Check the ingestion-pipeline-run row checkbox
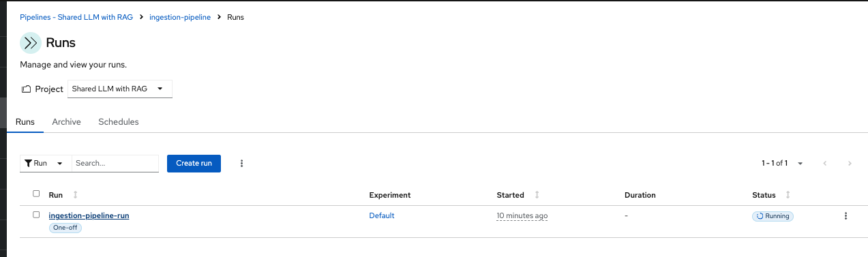Viewport: 868px width, 257px height. (x=36, y=214)
